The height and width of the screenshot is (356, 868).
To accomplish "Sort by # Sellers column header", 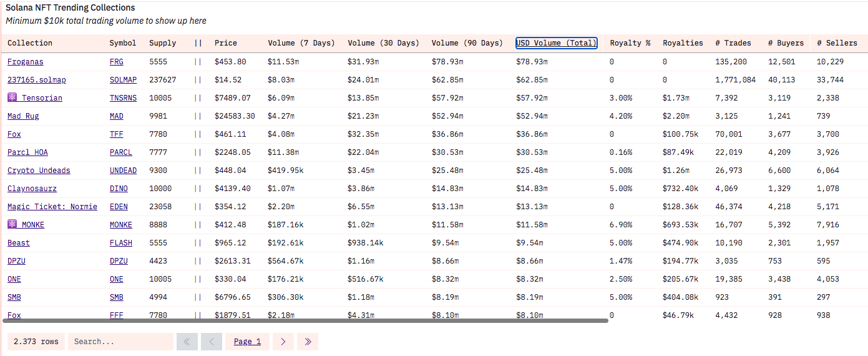I will (x=837, y=43).
